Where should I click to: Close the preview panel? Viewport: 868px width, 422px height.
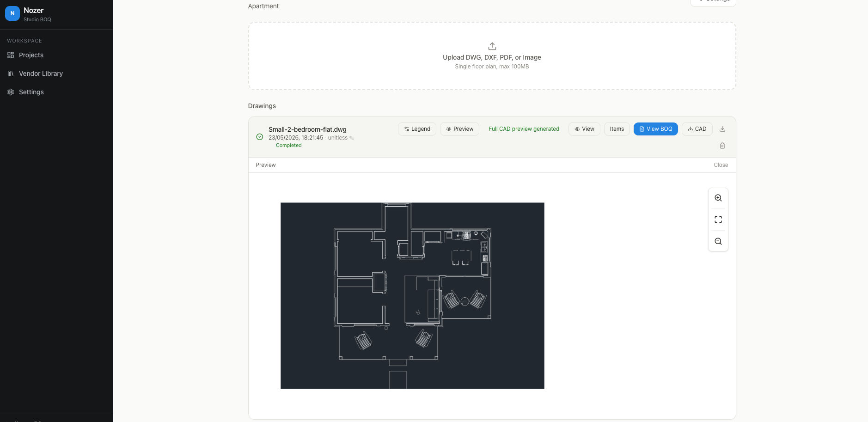pyautogui.click(x=721, y=165)
